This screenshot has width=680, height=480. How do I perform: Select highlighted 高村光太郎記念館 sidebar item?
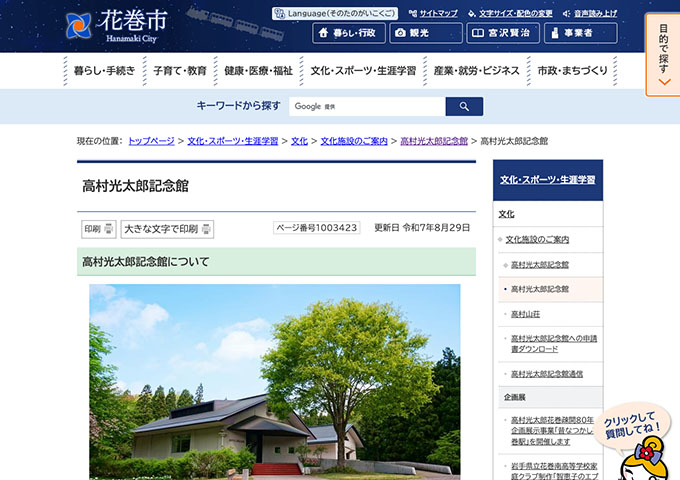(550, 289)
